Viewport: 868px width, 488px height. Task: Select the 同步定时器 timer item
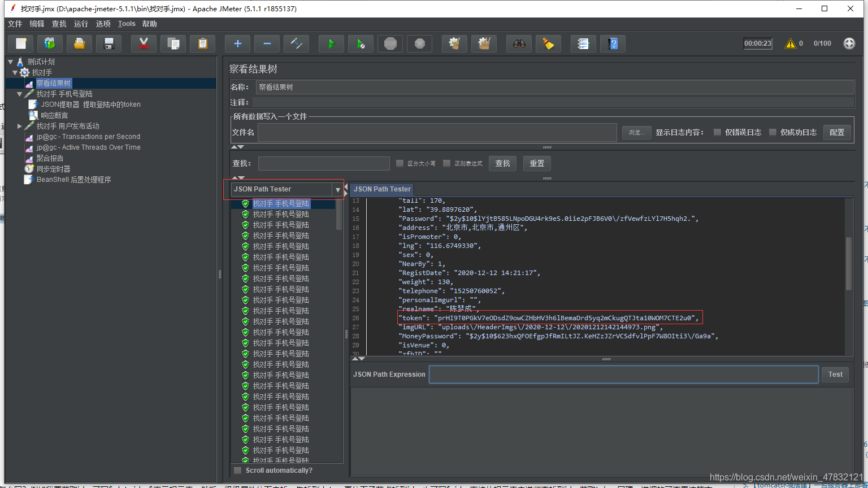pyautogui.click(x=47, y=169)
